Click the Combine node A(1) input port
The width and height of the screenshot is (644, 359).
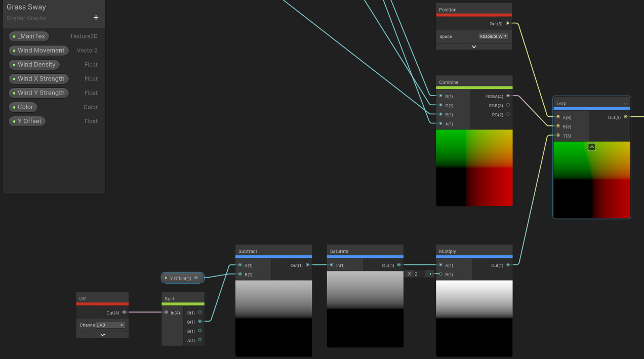[x=440, y=123]
